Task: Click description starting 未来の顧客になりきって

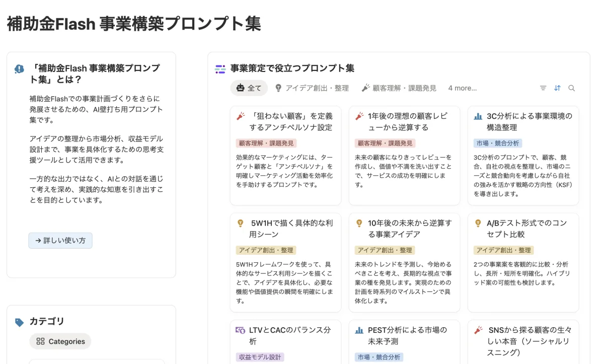Action: tap(404, 171)
